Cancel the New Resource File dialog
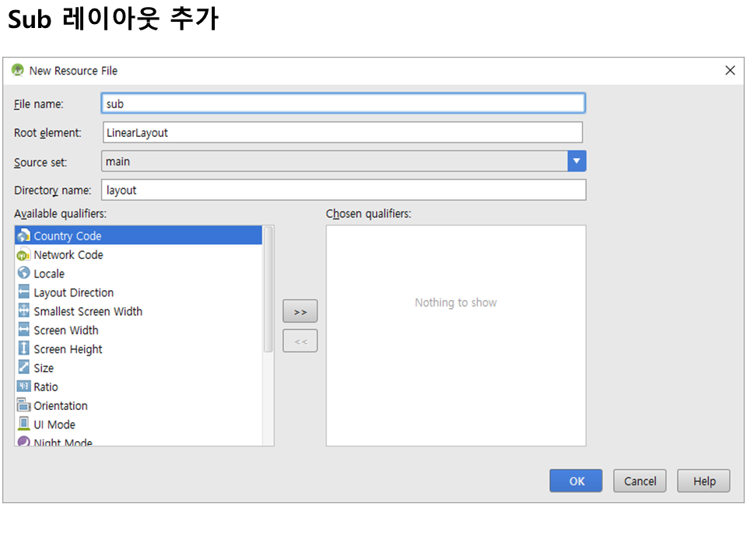This screenshot has height=560, width=747. click(x=640, y=481)
